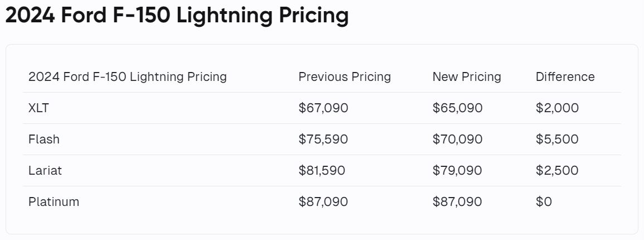Click the Platinum trim row label
This screenshot has width=644, height=240.
54,201
